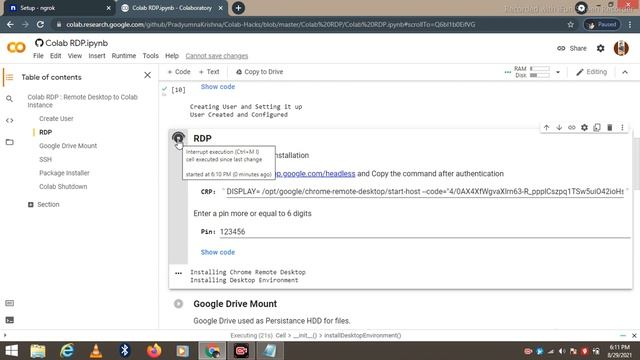Show code of cell 10
This screenshot has height=360, width=640.
[218, 87]
